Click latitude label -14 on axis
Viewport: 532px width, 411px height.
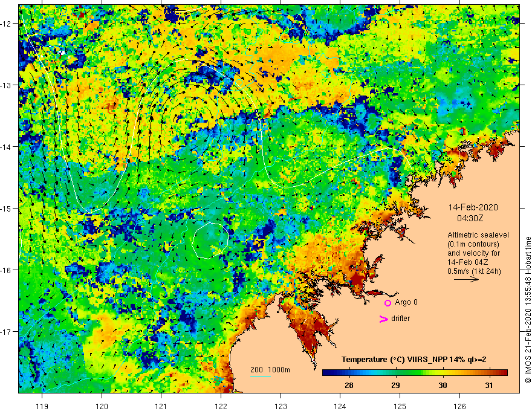[x=7, y=146]
